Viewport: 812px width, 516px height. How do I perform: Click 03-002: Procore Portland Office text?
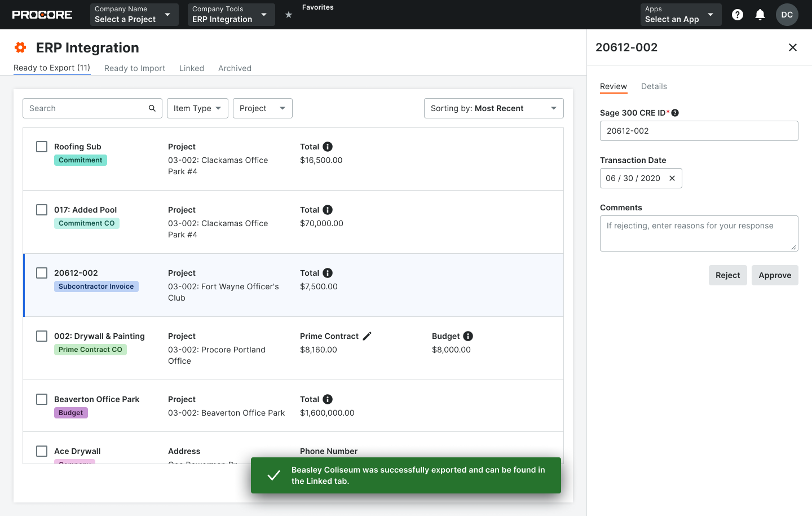[217, 355]
